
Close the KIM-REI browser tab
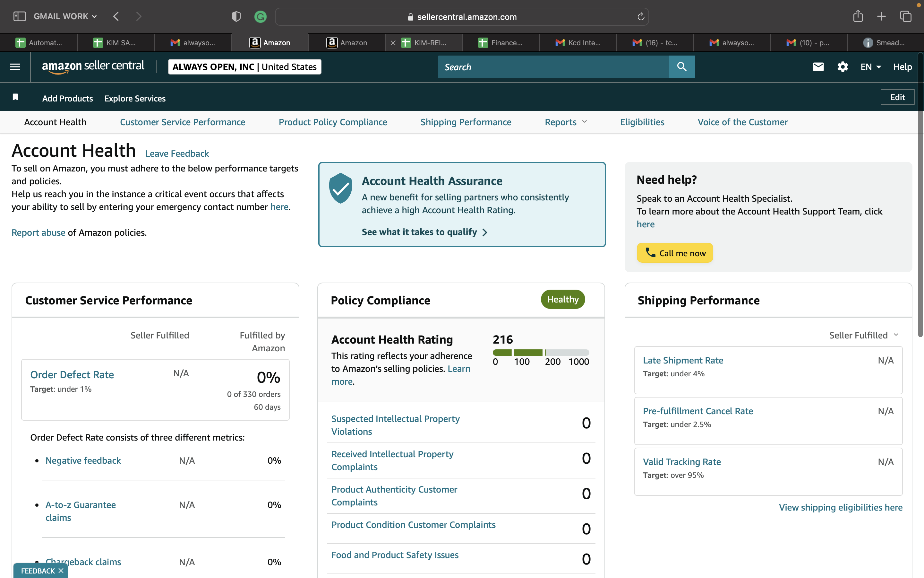(x=393, y=43)
